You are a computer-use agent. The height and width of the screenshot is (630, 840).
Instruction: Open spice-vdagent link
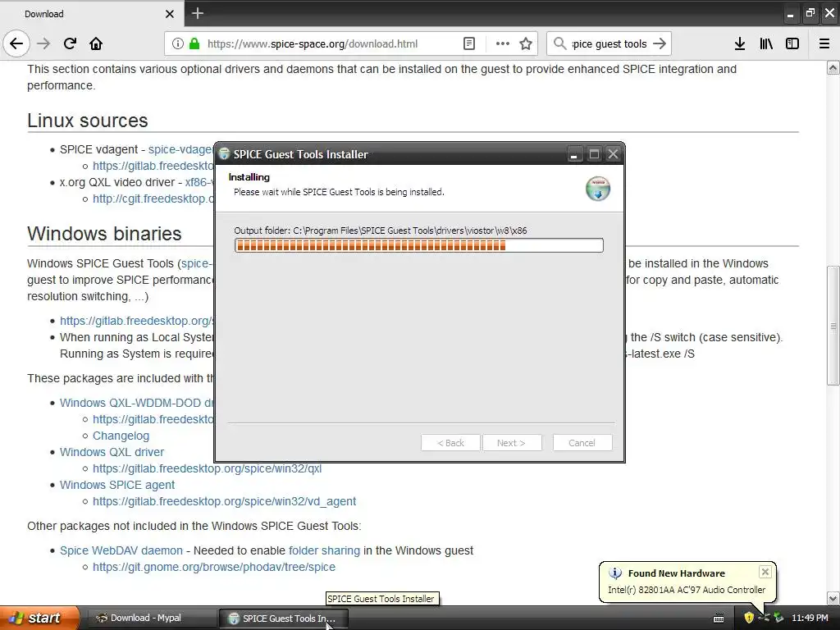point(180,149)
